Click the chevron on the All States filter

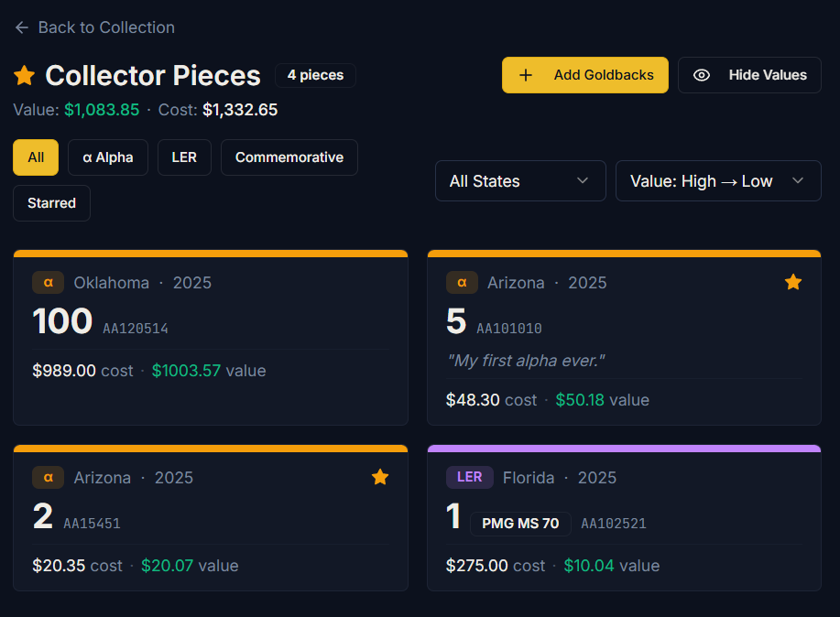(583, 181)
